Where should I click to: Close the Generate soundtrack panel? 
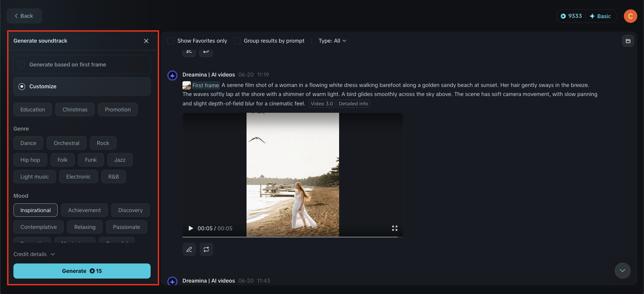coord(146,41)
